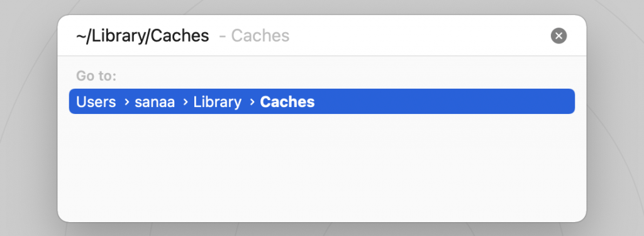Screen dimensions: 644x236
Task: Click the "Users" segment in the suggestion
Action: coord(96,102)
